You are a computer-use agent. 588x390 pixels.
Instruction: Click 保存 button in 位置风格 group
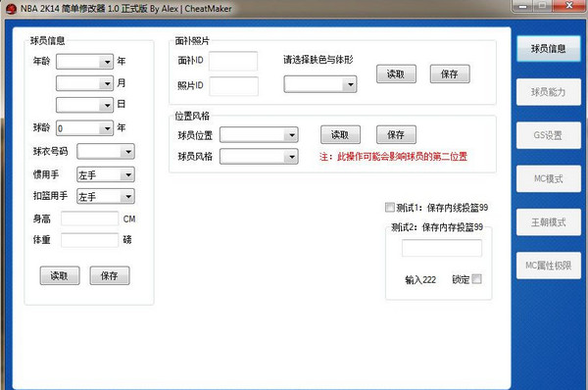(396, 134)
